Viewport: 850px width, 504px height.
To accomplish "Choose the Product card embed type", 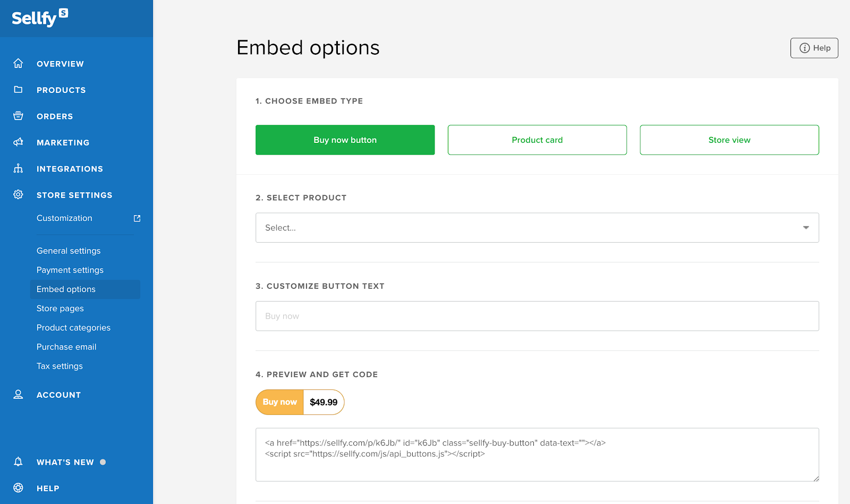I will click(x=537, y=140).
